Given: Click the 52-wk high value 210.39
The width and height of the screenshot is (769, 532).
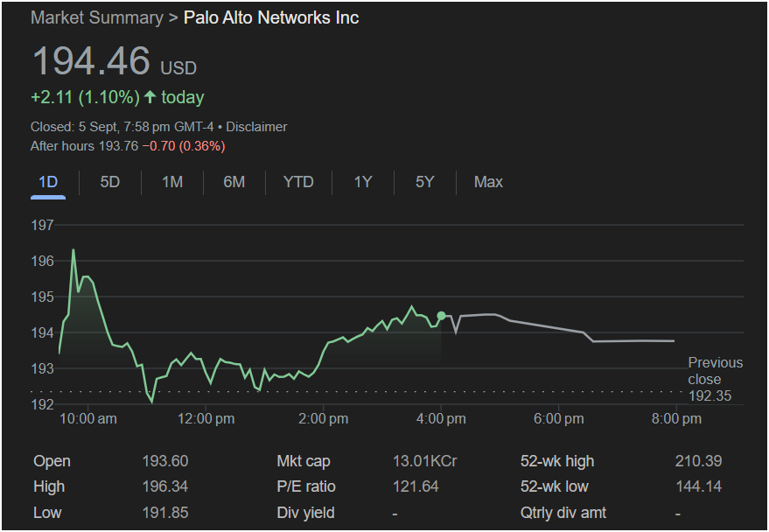Looking at the screenshot, I should tap(698, 461).
